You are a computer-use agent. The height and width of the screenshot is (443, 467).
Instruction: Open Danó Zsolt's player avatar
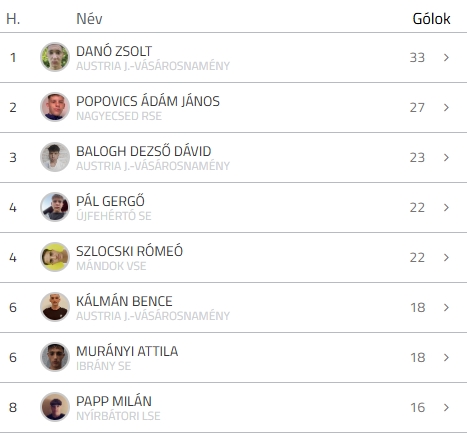point(55,57)
